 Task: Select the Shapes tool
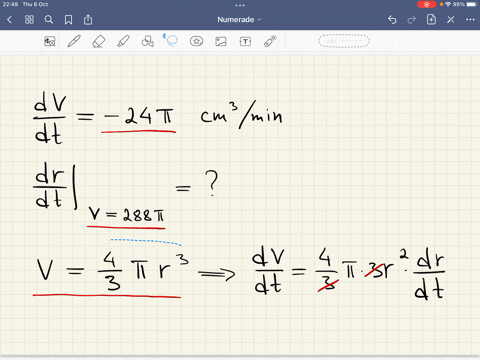147,41
